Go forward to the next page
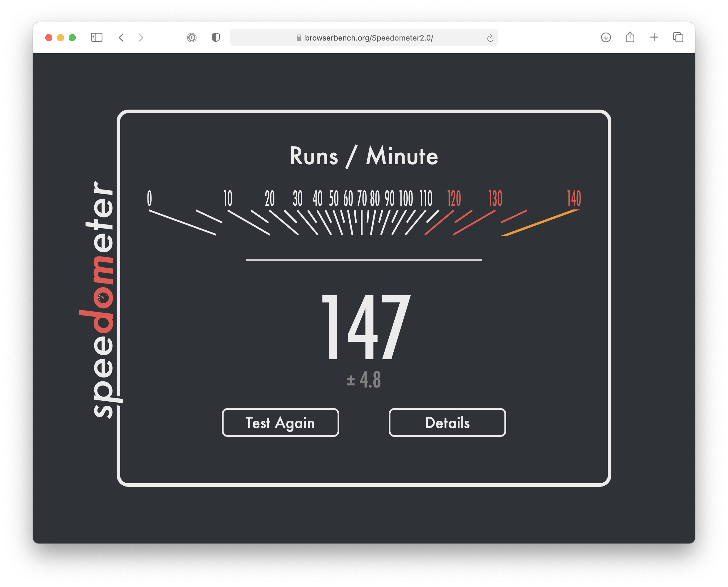The image size is (728, 587). pyautogui.click(x=141, y=37)
